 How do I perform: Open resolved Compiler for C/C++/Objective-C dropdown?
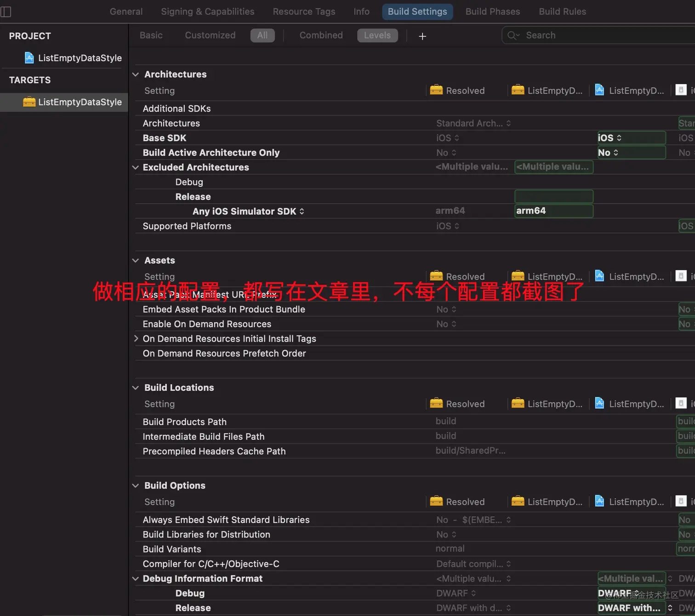tap(473, 564)
